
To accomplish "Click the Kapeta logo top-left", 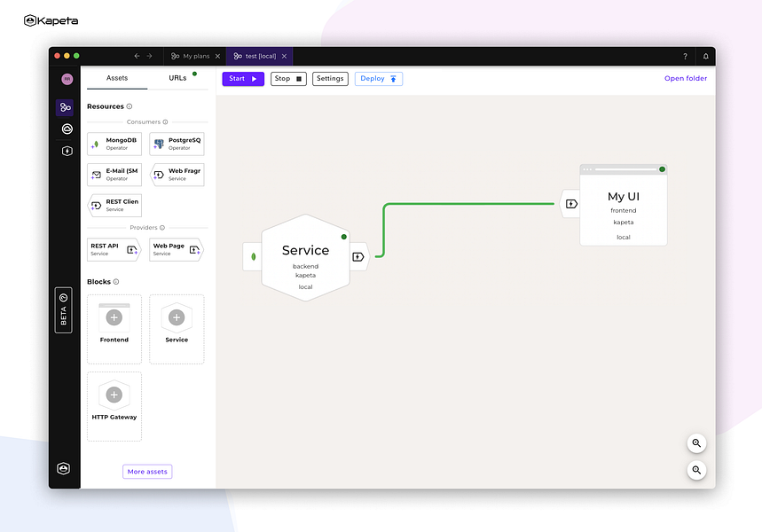I will 51,20.
